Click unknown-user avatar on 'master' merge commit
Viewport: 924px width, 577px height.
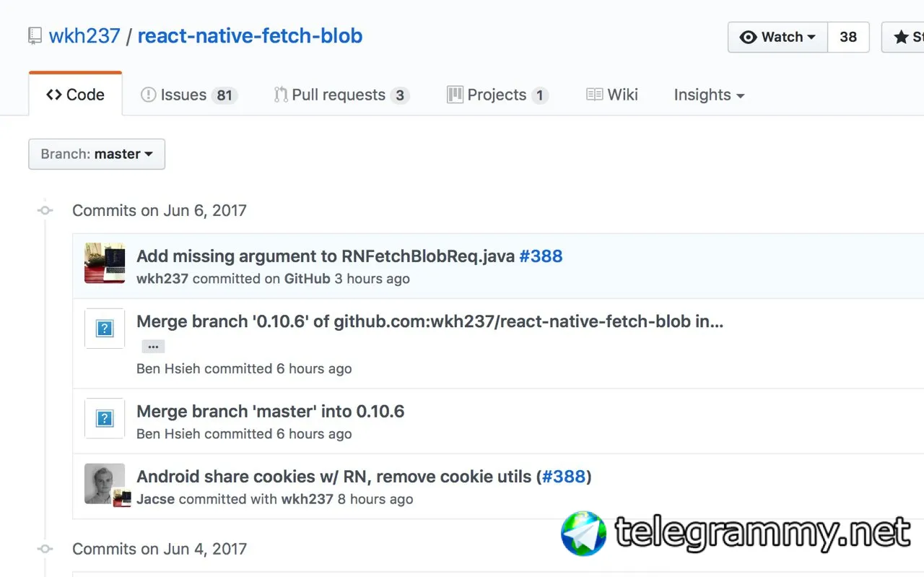(105, 418)
